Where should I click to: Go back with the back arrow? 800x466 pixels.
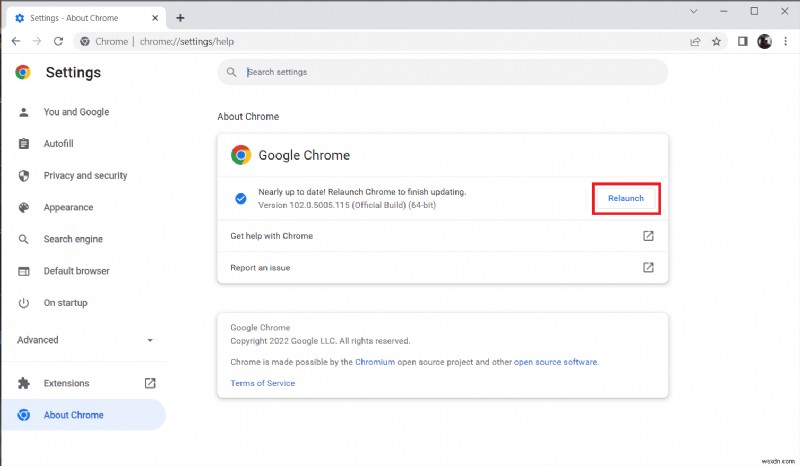pos(15,42)
